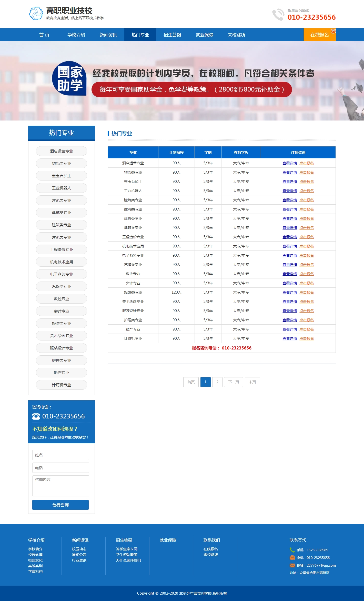Click the email envelope icon in footer

tap(292, 565)
